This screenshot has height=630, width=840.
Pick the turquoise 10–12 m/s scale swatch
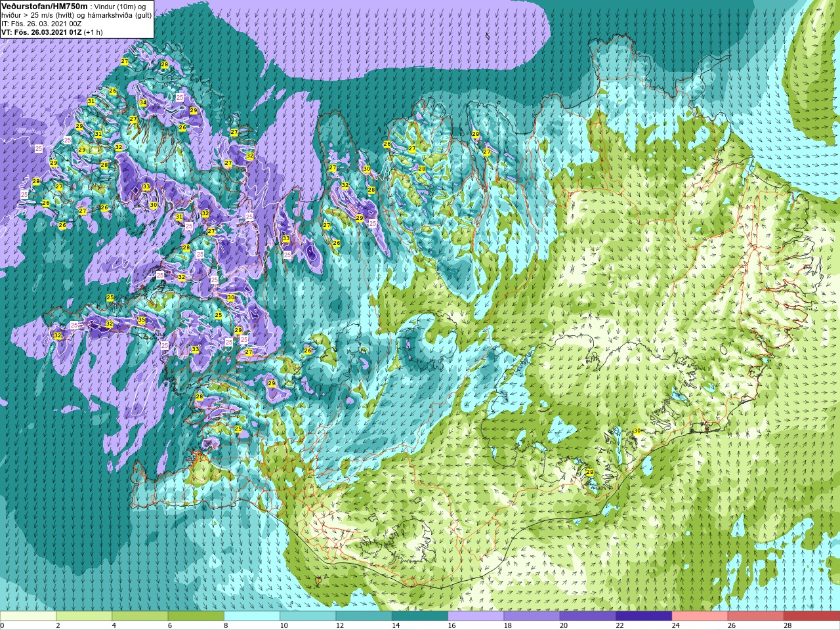point(308,616)
